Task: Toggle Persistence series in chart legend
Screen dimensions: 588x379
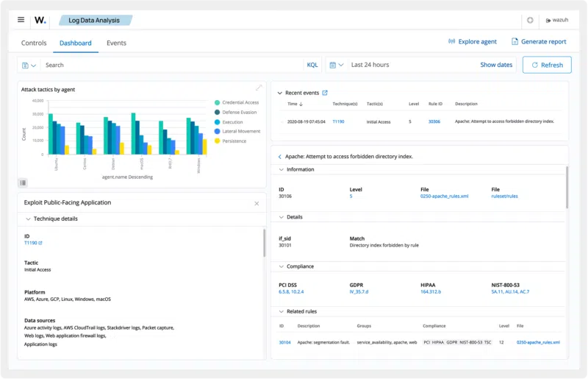Action: coord(235,141)
